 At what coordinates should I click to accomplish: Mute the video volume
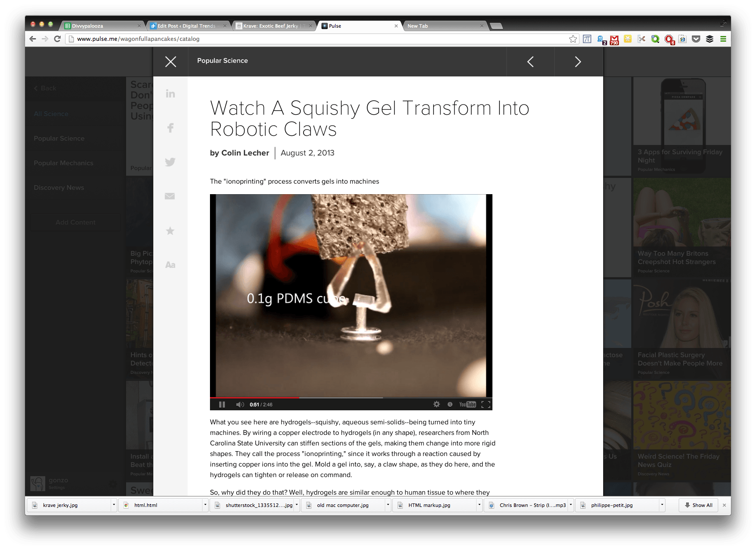tap(240, 405)
